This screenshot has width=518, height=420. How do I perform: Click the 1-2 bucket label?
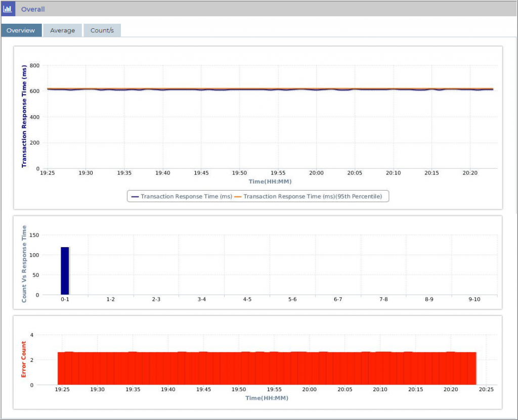coord(110,299)
